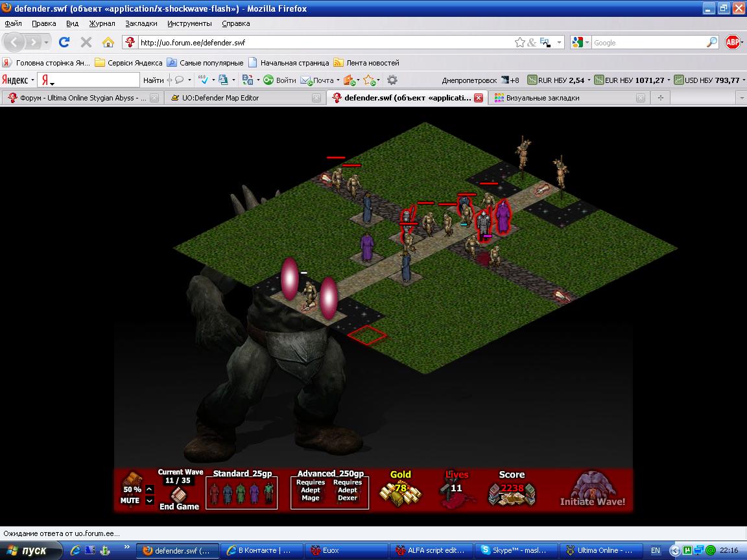Open Почта in the Yandex toolbar
Screen dimensions: 747x560
319,80
